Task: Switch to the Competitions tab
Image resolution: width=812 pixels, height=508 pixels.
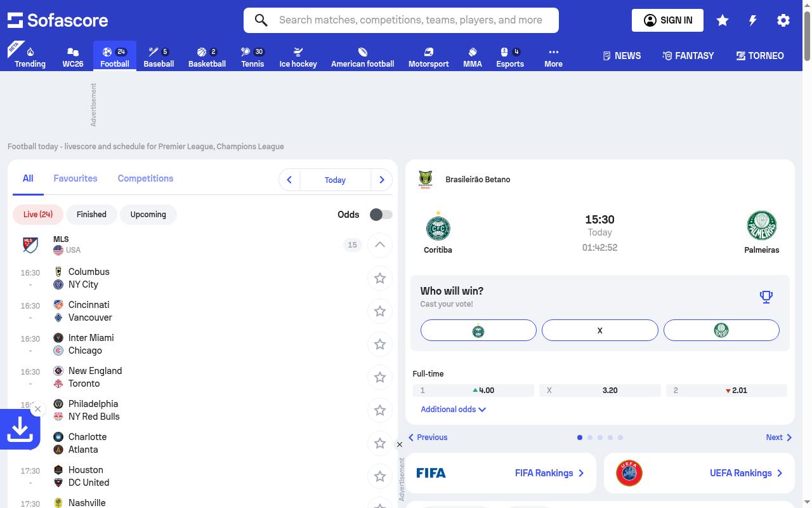Action: [145, 178]
